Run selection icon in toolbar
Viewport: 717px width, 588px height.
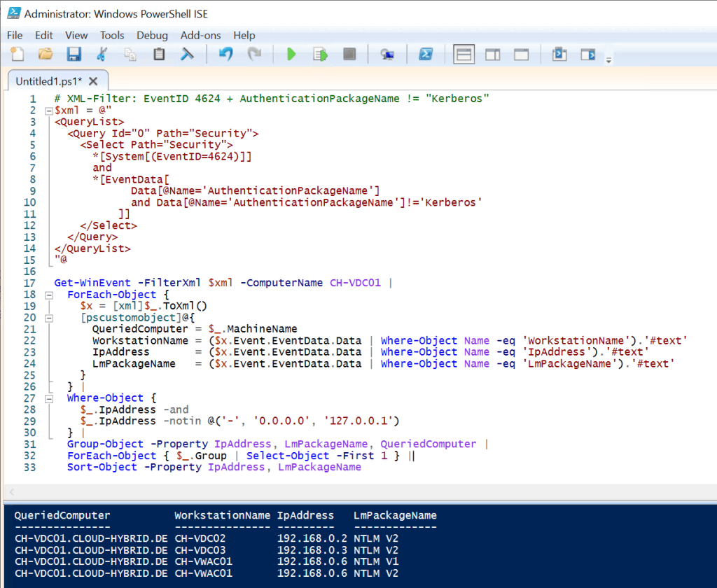(320, 55)
